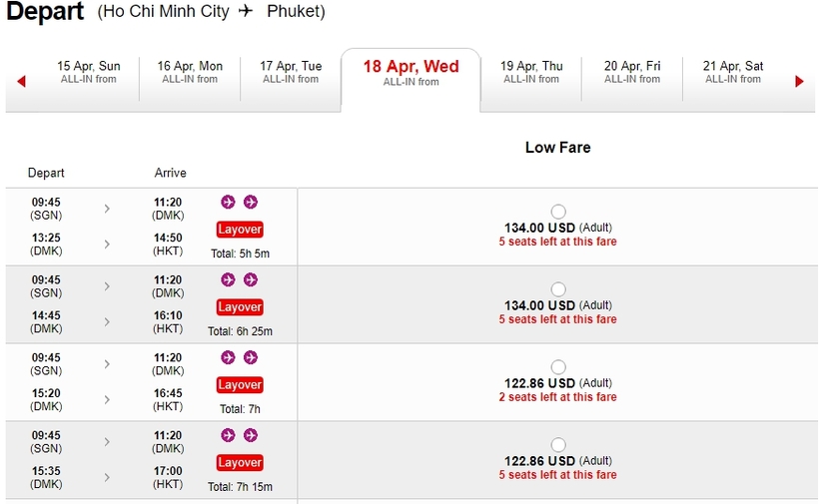The width and height of the screenshot is (819, 504).
Task: Choose 15 Apr, Sun date tab
Action: tap(88, 72)
